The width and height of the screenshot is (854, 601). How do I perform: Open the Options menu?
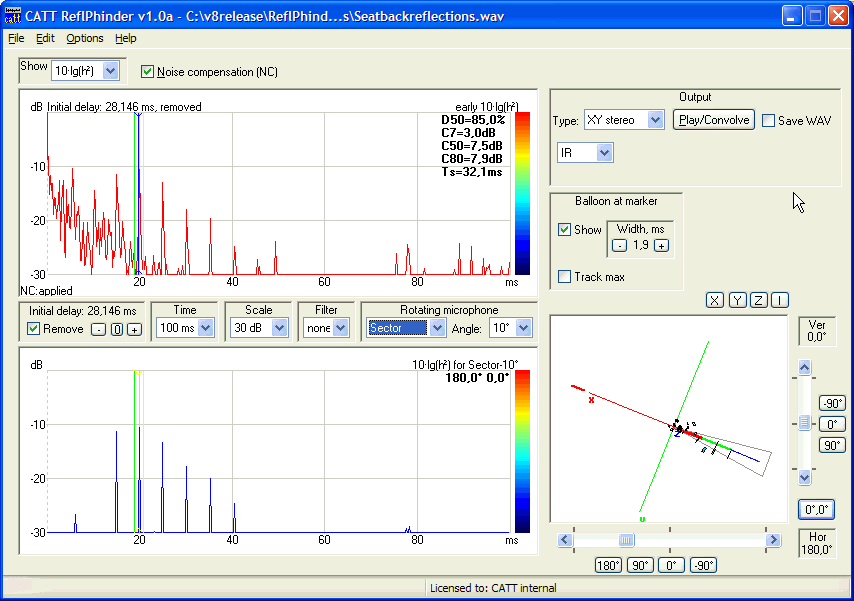tap(85, 38)
